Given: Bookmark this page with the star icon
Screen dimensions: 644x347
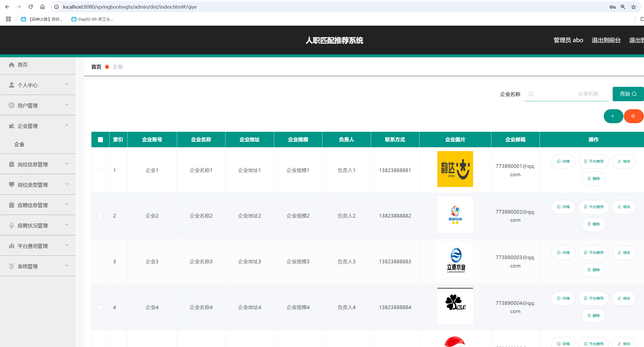Looking at the screenshot, I should 634,7.
